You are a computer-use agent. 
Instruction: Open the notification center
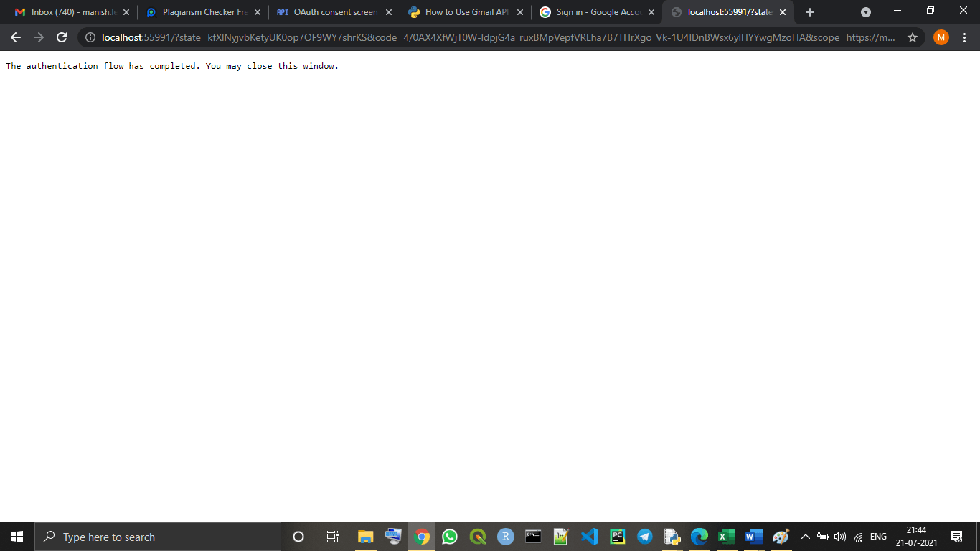click(956, 536)
